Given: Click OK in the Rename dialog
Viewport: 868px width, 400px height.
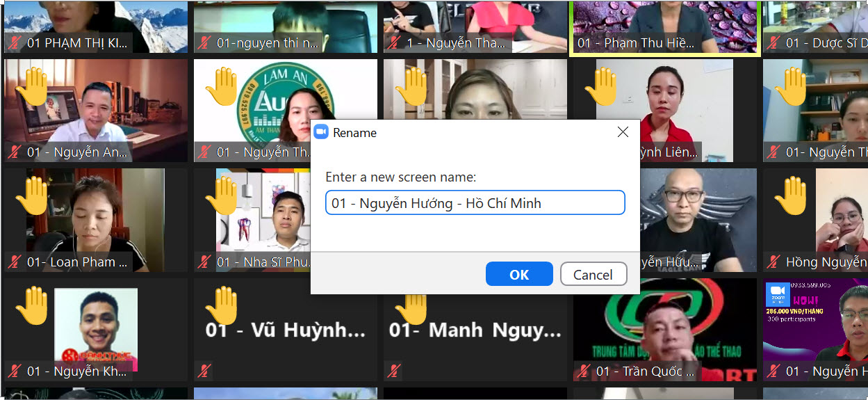Looking at the screenshot, I should pyautogui.click(x=519, y=274).
